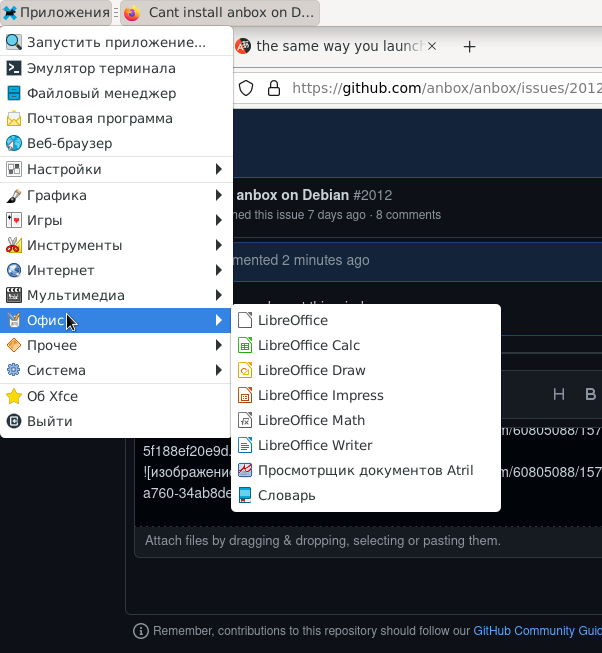Click the Интернет globe icon
The width and height of the screenshot is (602, 653).
pos(14,270)
